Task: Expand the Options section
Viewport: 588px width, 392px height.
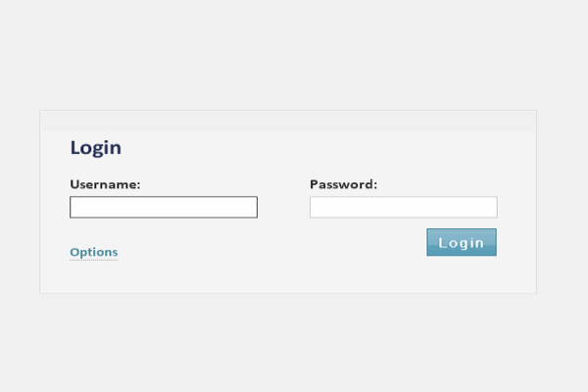Action: [94, 252]
